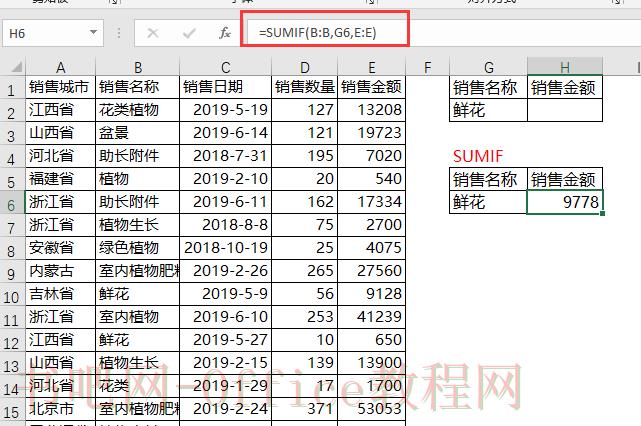
Task: Click cell G6 containing 鲜花
Action: pos(489,202)
